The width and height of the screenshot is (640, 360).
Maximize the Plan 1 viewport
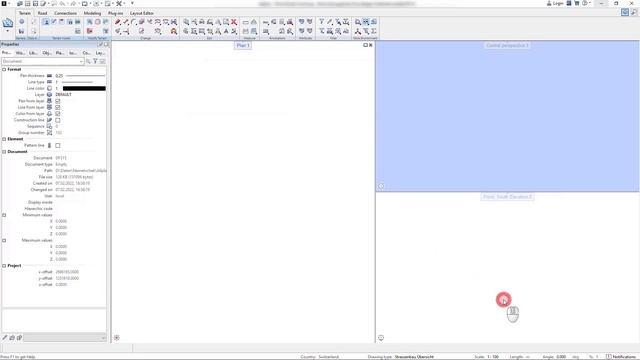[x=365, y=45]
